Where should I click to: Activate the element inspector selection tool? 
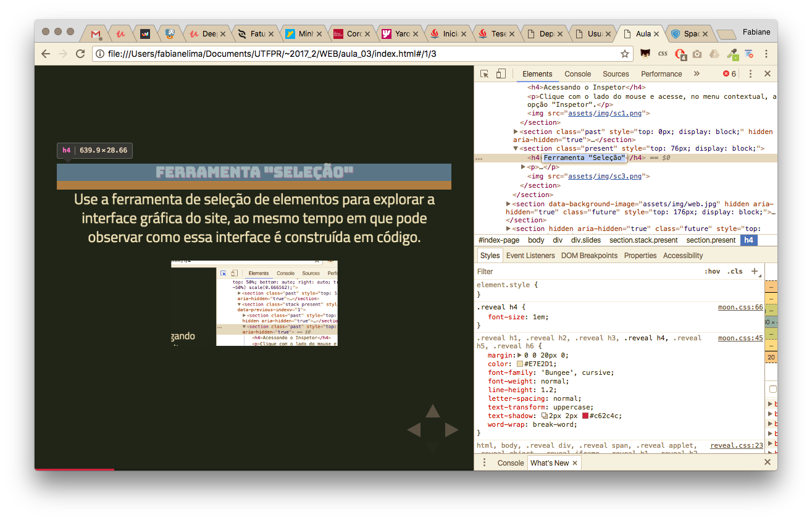click(x=485, y=74)
